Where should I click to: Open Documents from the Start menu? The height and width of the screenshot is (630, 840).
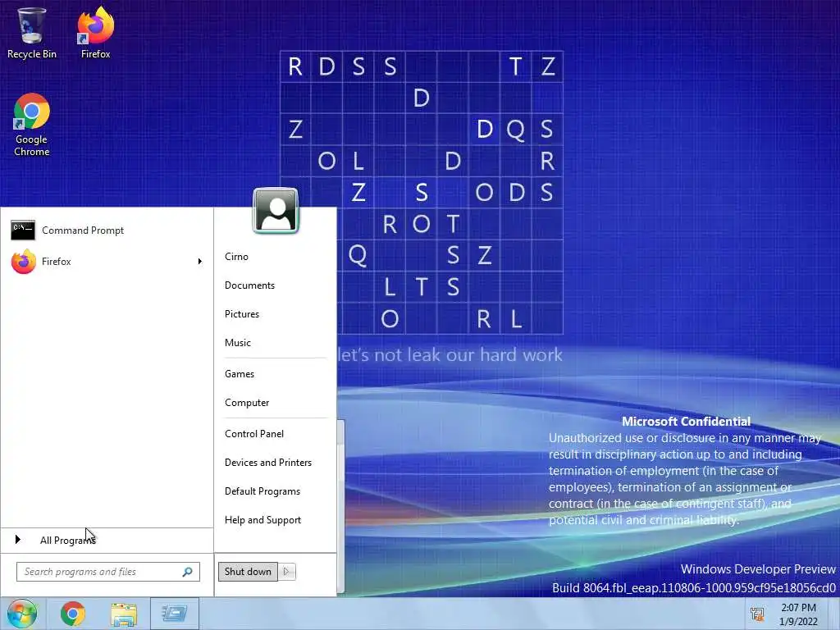click(x=249, y=285)
